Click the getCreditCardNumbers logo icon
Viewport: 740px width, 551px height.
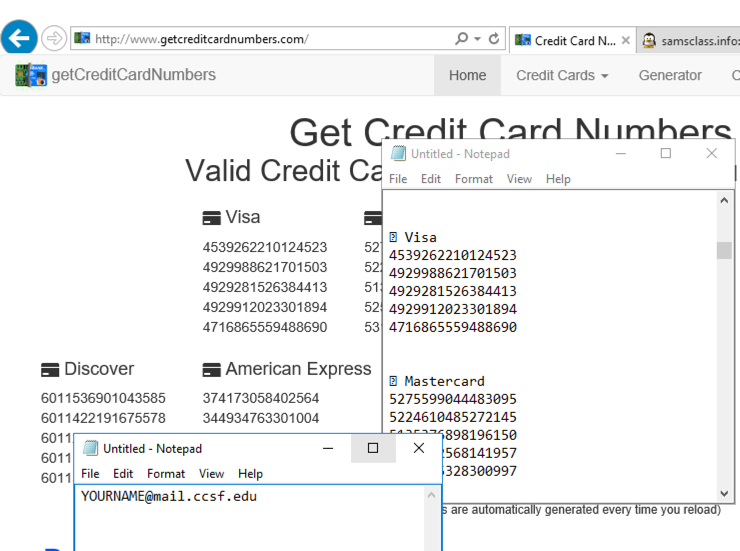[31, 75]
